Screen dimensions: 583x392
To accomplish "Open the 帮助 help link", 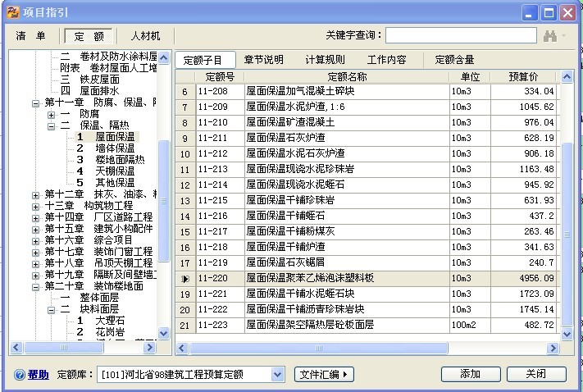I will tap(38, 375).
